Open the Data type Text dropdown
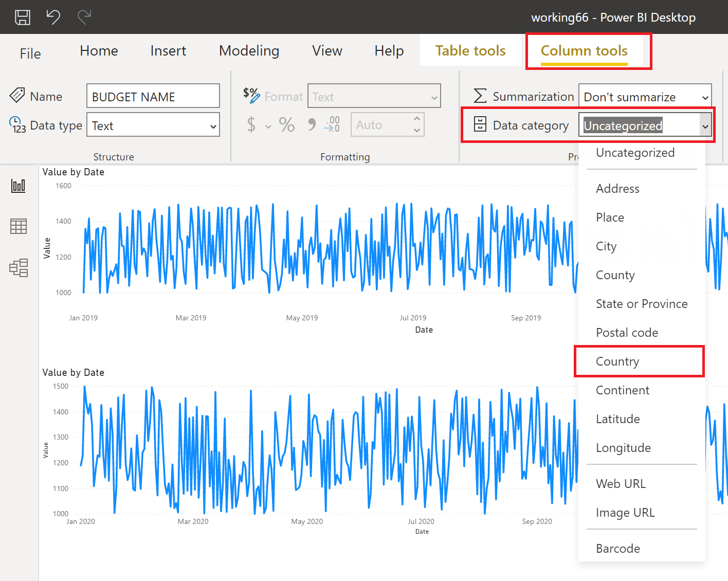This screenshot has width=728, height=581. (x=153, y=125)
